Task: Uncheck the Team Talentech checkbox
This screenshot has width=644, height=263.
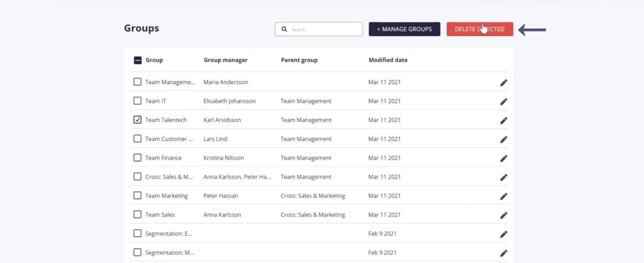Action: [x=137, y=119]
